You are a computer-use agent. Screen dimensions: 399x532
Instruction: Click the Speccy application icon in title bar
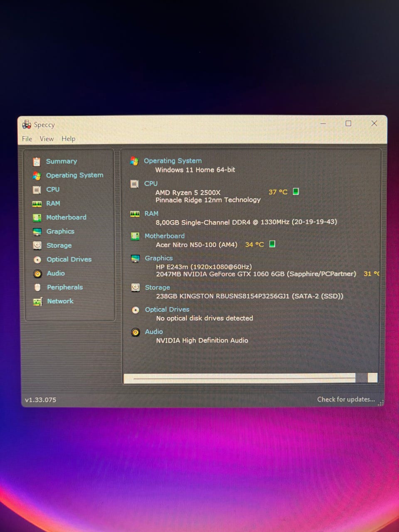(27, 124)
